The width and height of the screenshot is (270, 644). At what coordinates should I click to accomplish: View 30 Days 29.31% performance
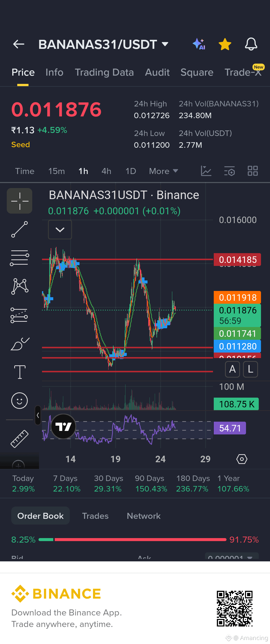pyautogui.click(x=108, y=484)
